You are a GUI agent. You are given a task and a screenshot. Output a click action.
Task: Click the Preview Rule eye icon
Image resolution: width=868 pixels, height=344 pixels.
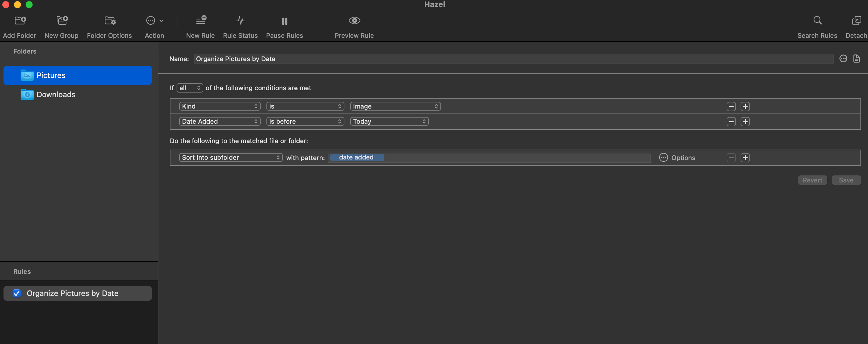point(354,21)
